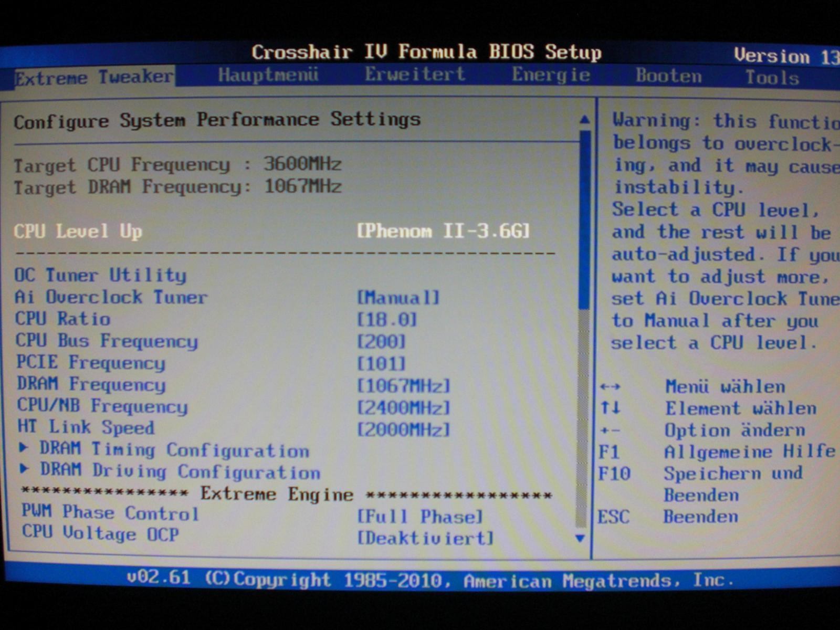Select Ai Overclock Tuner option
This screenshot has height=630, width=840.
[x=111, y=297]
